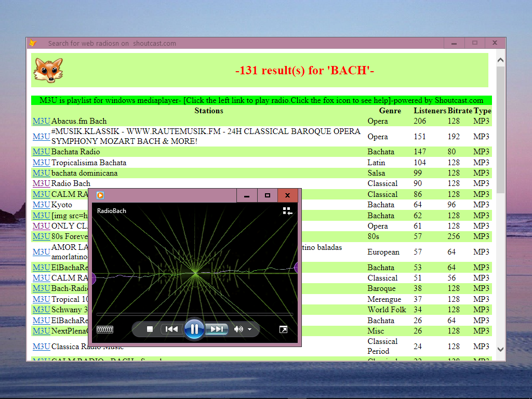Open M3U link for #MUSIK.KLASSIK Rautemusik
Screen dimensions: 532x399
coord(42,137)
